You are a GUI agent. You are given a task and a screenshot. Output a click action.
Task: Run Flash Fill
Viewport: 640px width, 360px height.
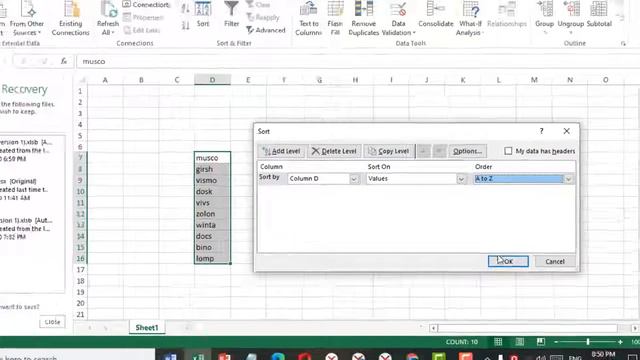tap(335, 18)
